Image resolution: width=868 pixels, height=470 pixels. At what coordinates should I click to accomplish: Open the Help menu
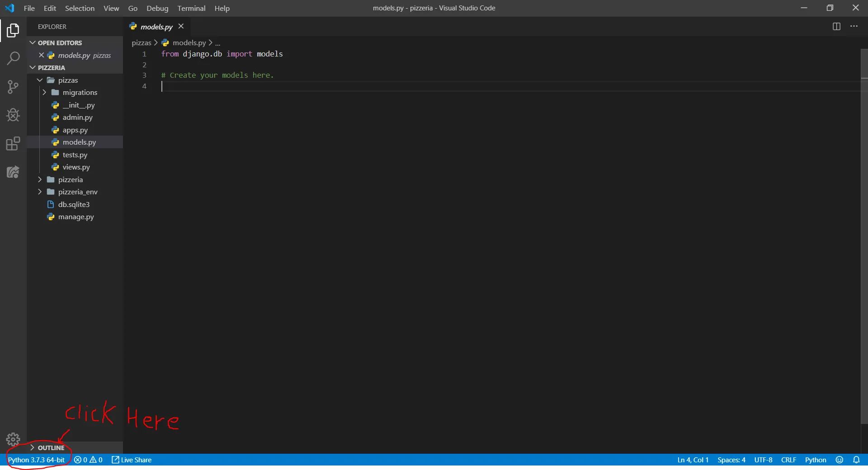[x=222, y=8]
